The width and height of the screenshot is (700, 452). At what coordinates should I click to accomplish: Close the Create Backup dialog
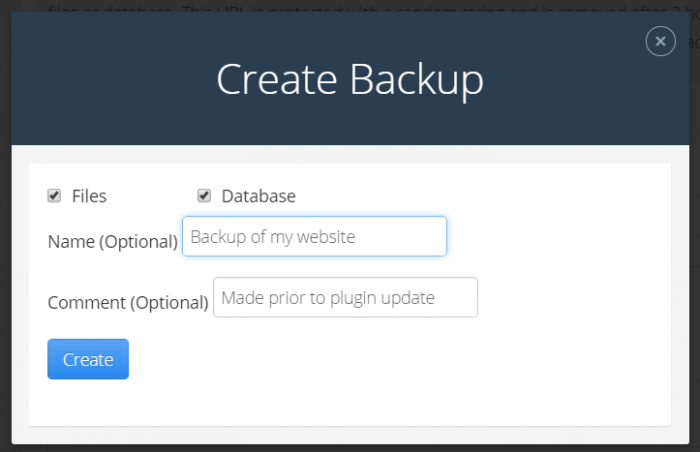pos(660,41)
